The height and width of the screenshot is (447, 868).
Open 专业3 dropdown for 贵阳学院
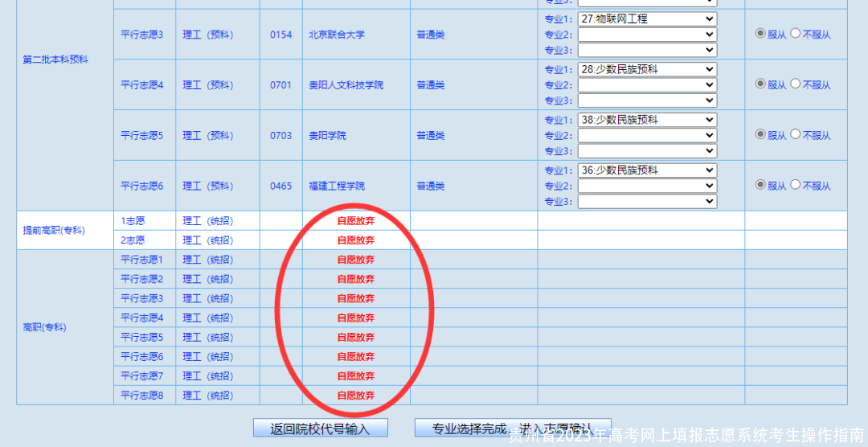click(647, 150)
